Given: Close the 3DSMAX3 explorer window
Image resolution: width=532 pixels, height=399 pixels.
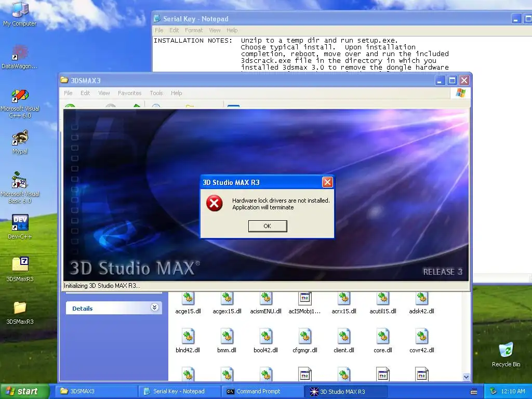Looking at the screenshot, I should click(x=464, y=81).
